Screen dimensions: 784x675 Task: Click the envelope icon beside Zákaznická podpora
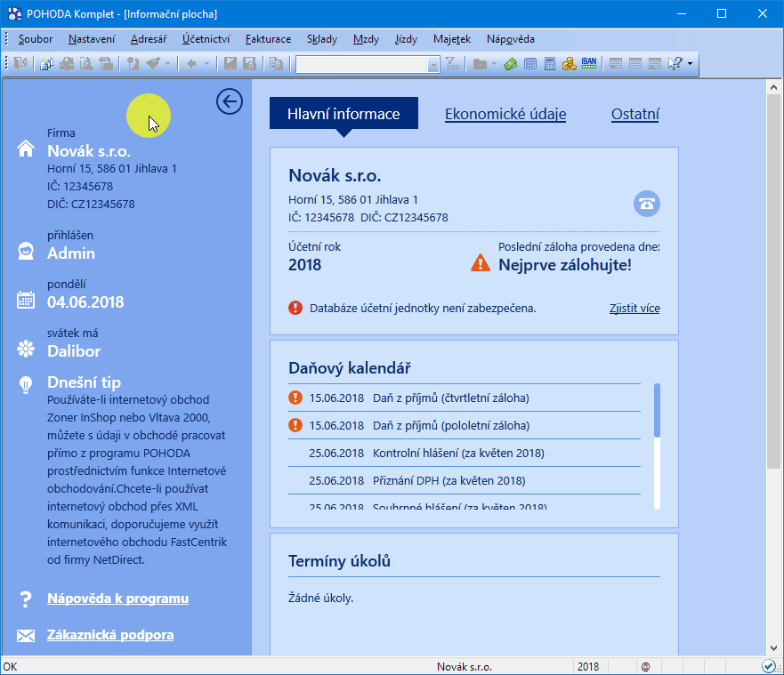[x=26, y=636]
